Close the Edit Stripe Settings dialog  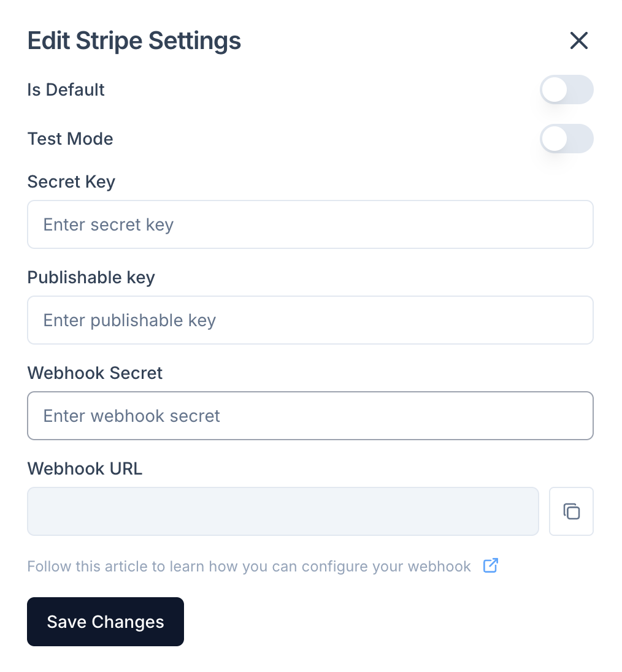(578, 41)
